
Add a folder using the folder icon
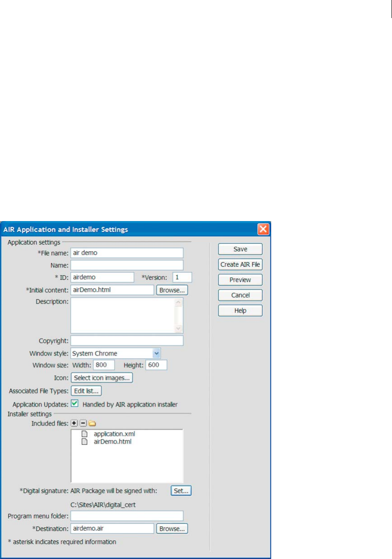(92, 423)
